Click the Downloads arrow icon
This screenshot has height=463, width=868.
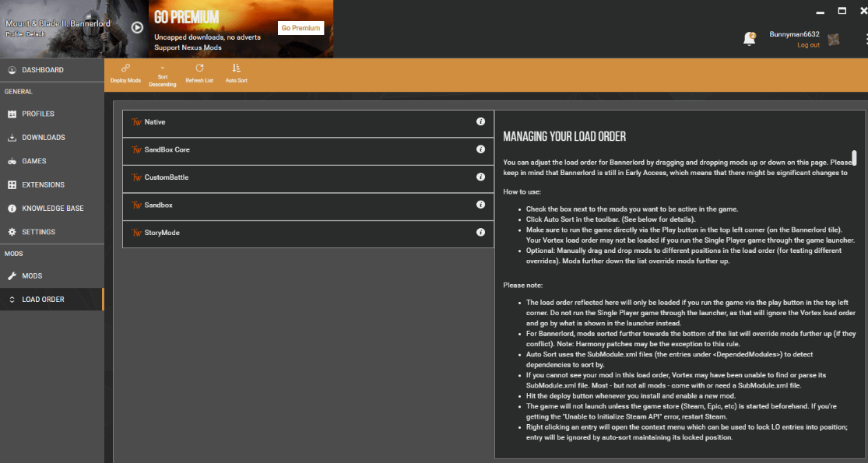(12, 138)
